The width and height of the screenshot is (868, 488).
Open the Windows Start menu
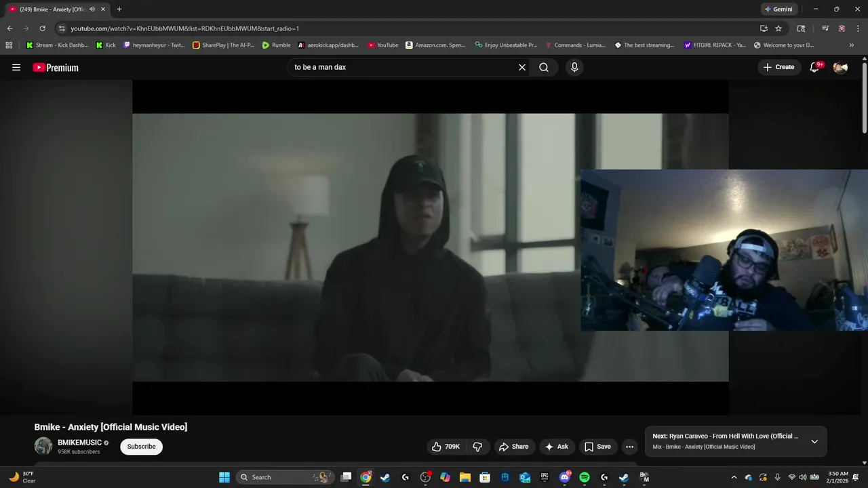[224, 477]
